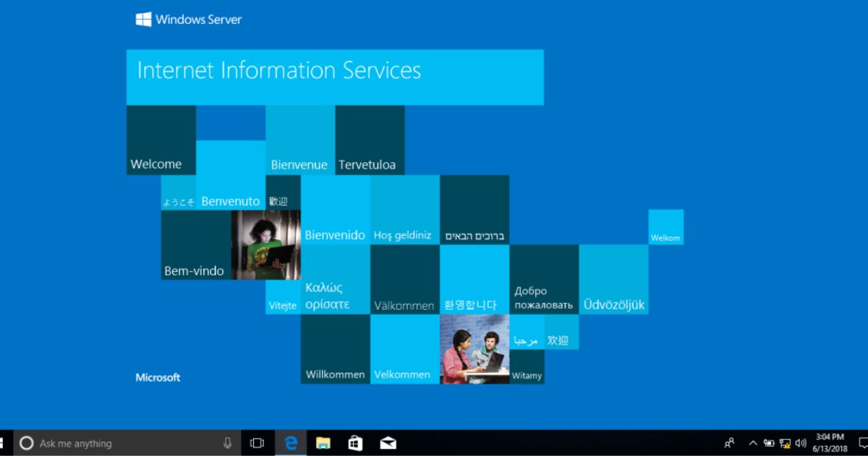Click the photo of two people at laptop

[475, 350]
